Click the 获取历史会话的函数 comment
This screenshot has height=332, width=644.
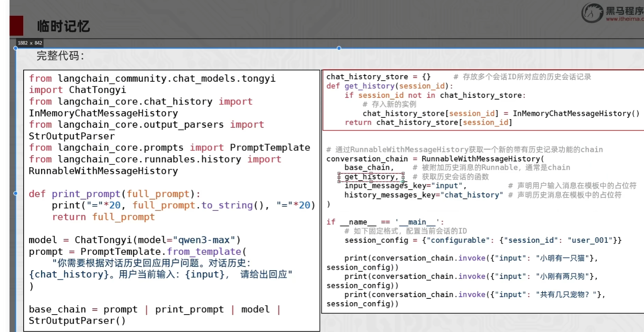tap(451, 177)
